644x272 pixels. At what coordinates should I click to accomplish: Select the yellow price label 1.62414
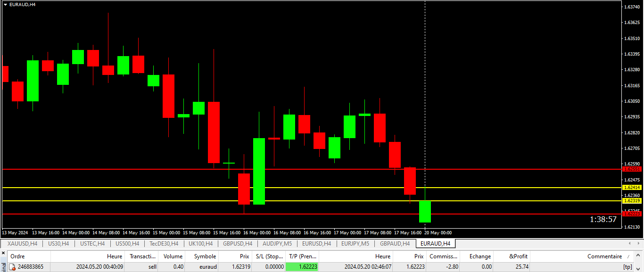(x=632, y=188)
